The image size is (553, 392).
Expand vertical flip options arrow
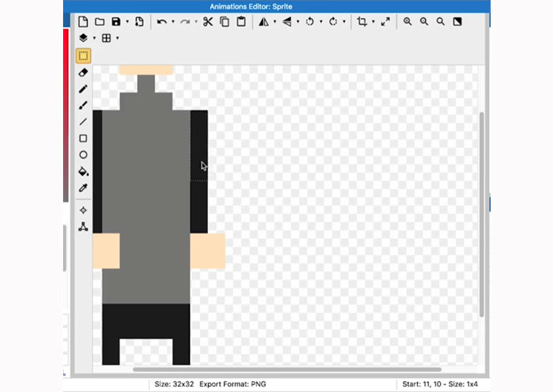pos(298,22)
